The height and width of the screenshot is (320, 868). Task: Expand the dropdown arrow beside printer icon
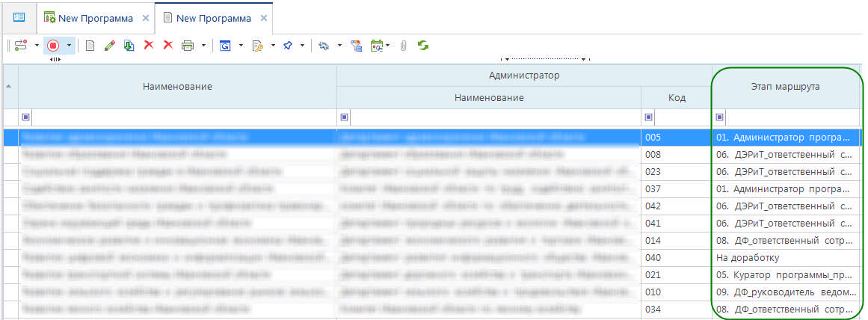coord(203,46)
